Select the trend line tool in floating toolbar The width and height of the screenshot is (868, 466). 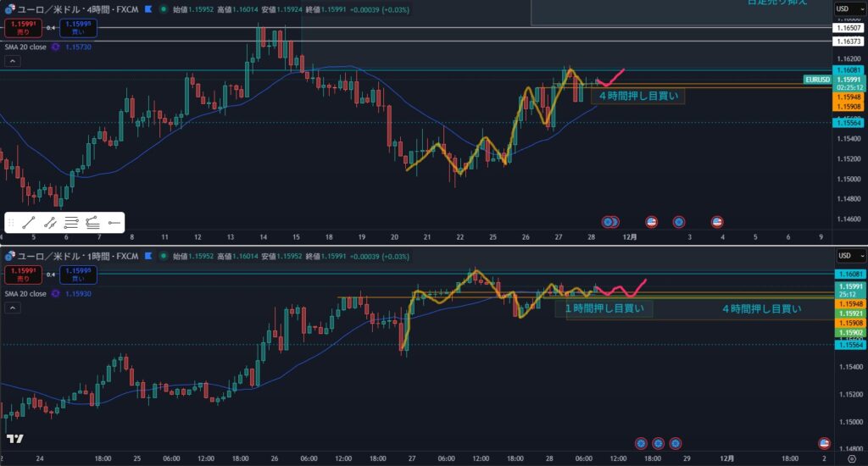[29, 223]
